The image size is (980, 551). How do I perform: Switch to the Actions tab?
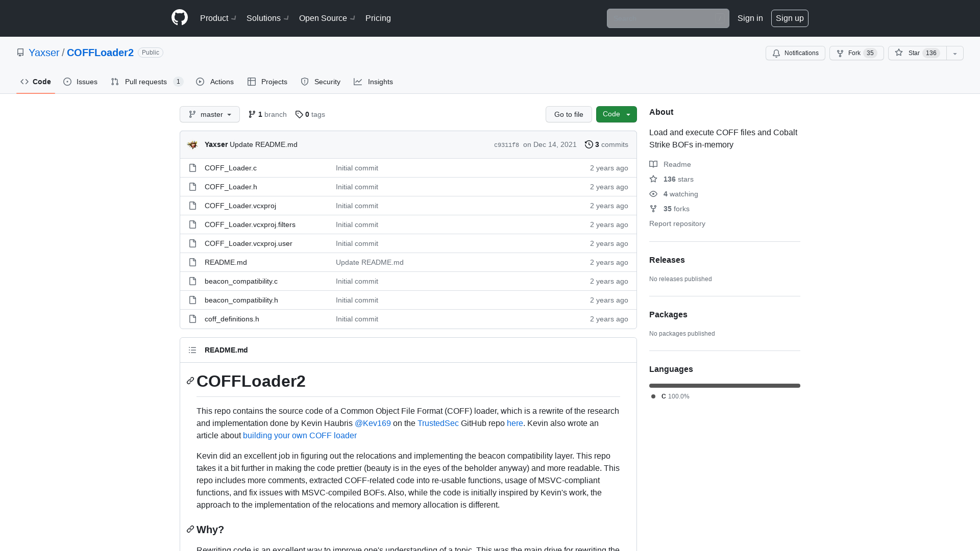(x=215, y=82)
